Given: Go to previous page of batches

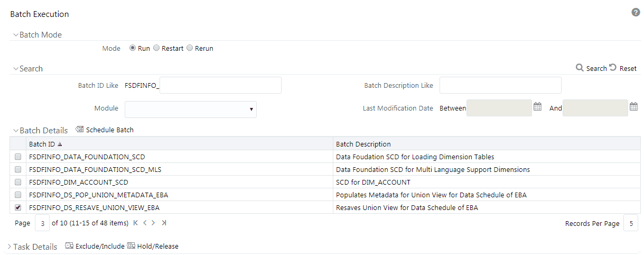Looking at the screenshot, I should [144, 223].
